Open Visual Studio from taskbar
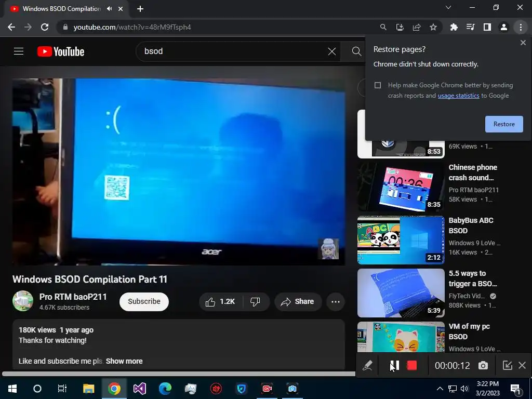The image size is (532, 399). [139, 389]
